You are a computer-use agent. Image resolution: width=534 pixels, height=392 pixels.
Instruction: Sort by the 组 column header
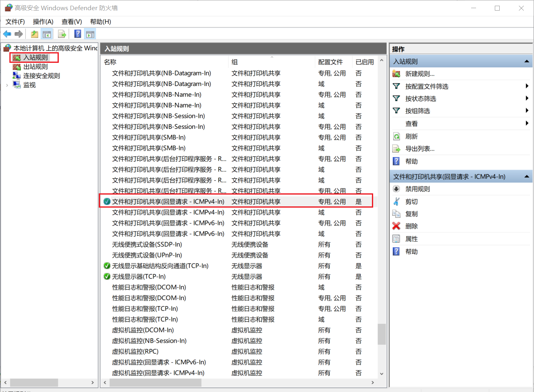coord(272,62)
